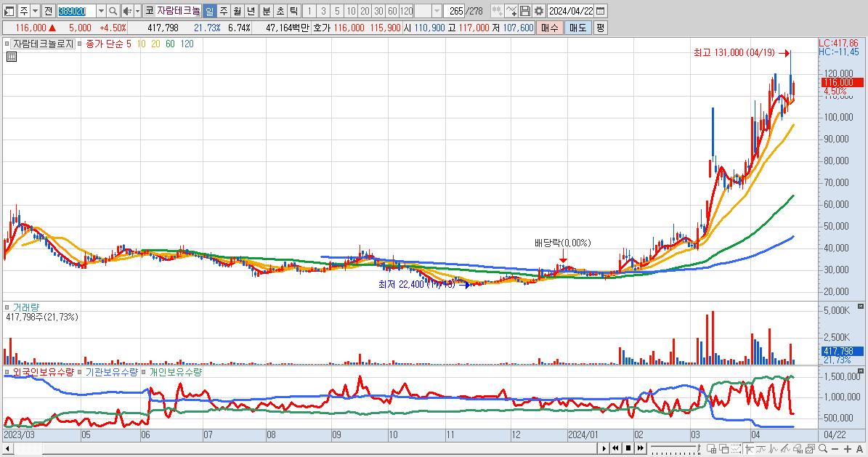Click the data table grid icon under legend

[12, 57]
